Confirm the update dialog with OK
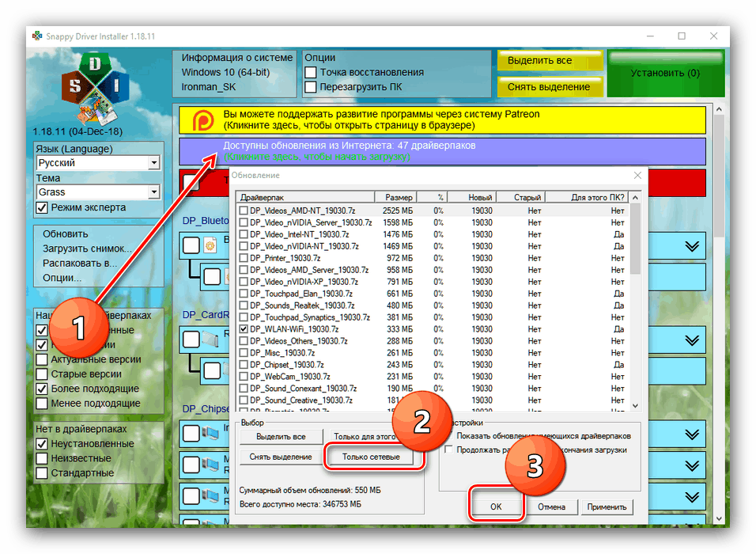This screenshot has width=756, height=554. coord(496,507)
